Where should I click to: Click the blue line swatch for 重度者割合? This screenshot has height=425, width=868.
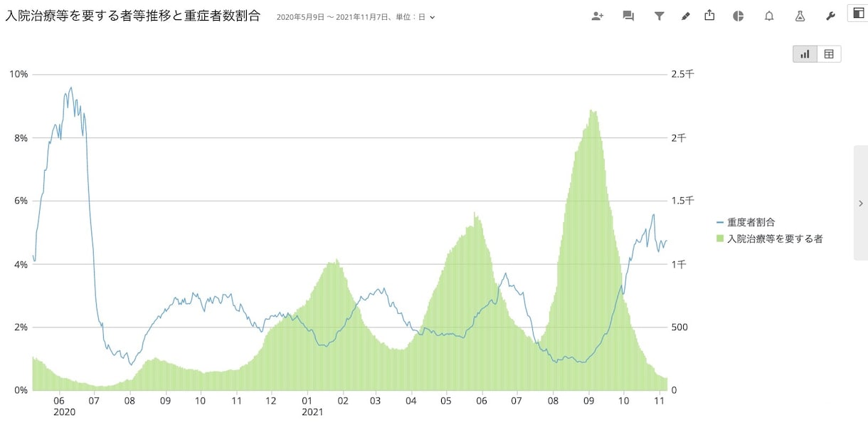click(720, 223)
